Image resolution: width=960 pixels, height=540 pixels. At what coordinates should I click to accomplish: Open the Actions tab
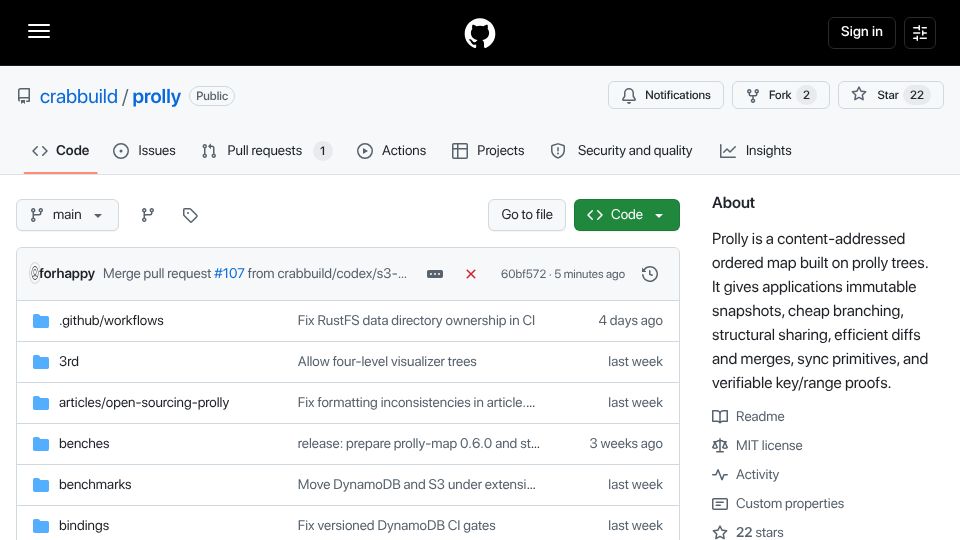[391, 151]
